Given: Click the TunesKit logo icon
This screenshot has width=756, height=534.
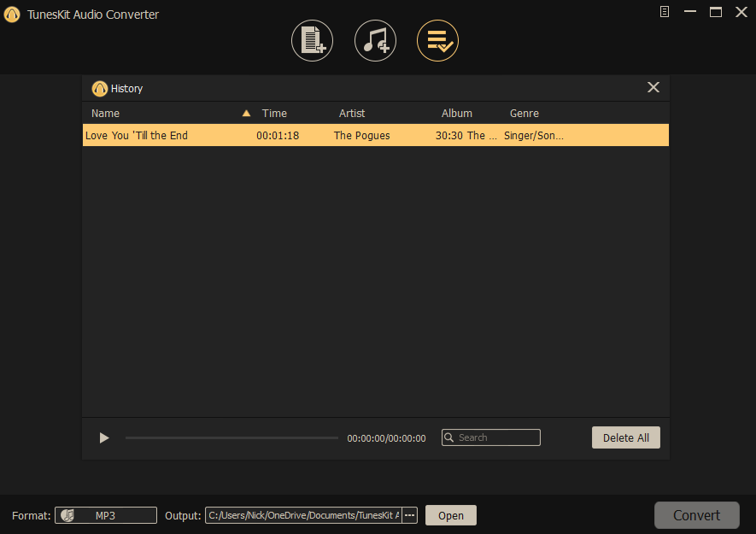Looking at the screenshot, I should 11,15.
